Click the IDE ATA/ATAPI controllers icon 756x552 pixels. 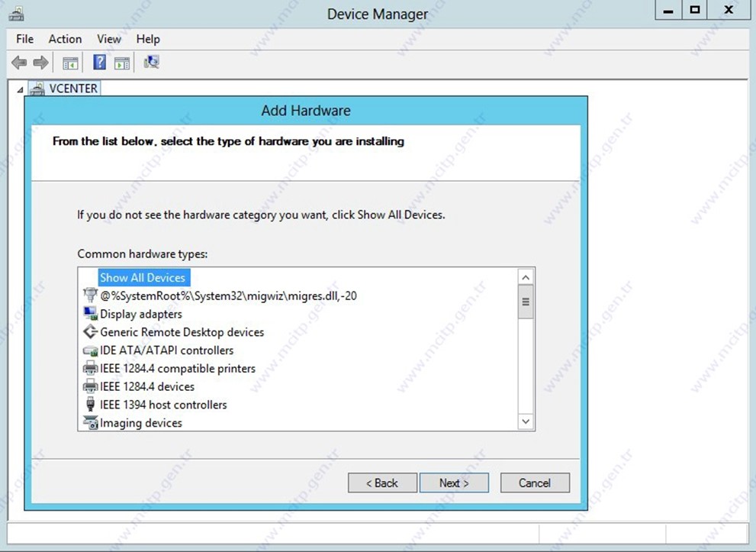click(x=90, y=350)
